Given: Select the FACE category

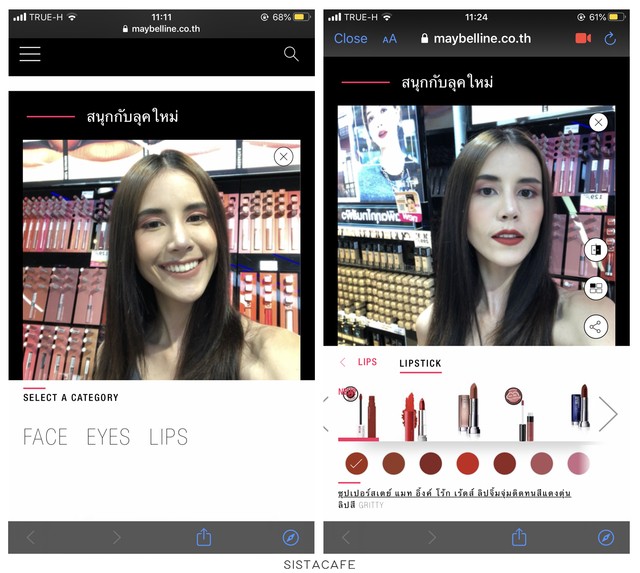Looking at the screenshot, I should coord(45,437).
